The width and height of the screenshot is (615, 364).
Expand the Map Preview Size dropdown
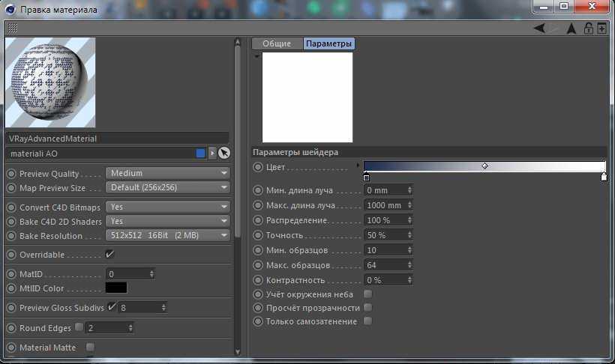coord(167,188)
